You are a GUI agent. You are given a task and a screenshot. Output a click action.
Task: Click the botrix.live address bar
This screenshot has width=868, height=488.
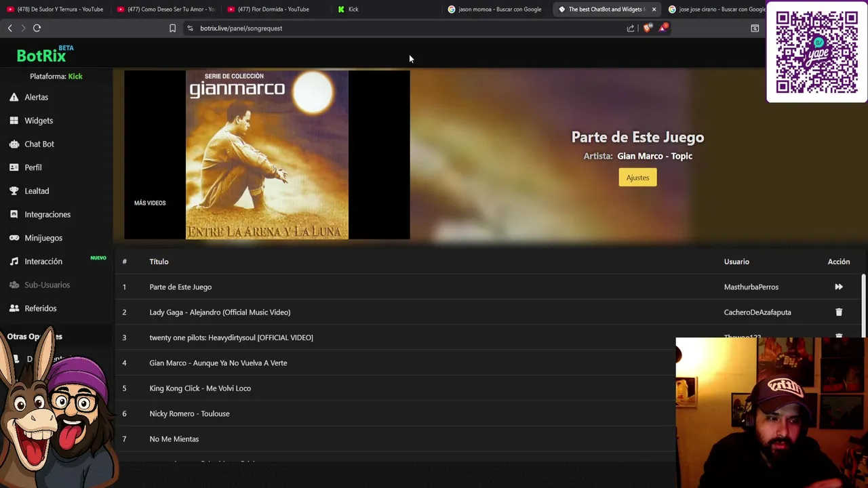407,28
